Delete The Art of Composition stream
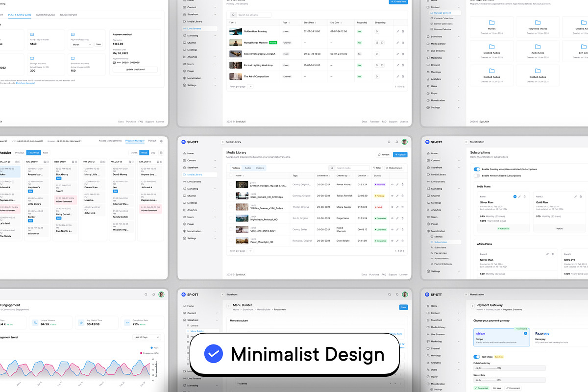The image size is (588, 392). coord(403,76)
